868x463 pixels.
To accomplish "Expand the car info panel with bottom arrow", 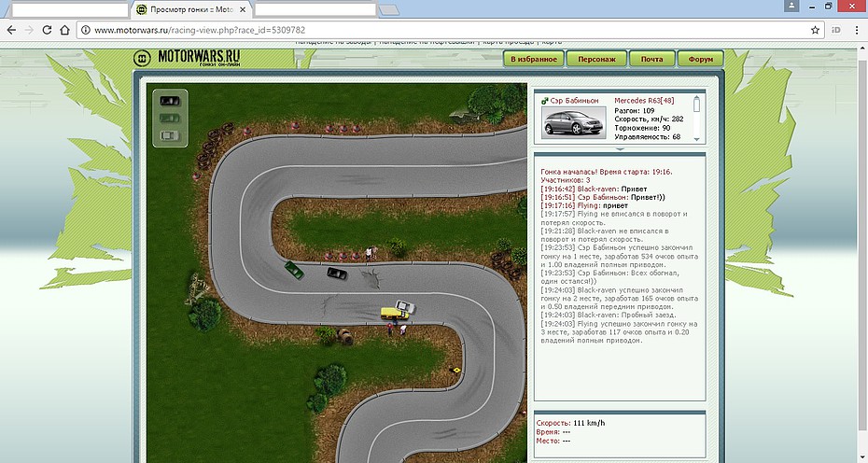I will 620,149.
